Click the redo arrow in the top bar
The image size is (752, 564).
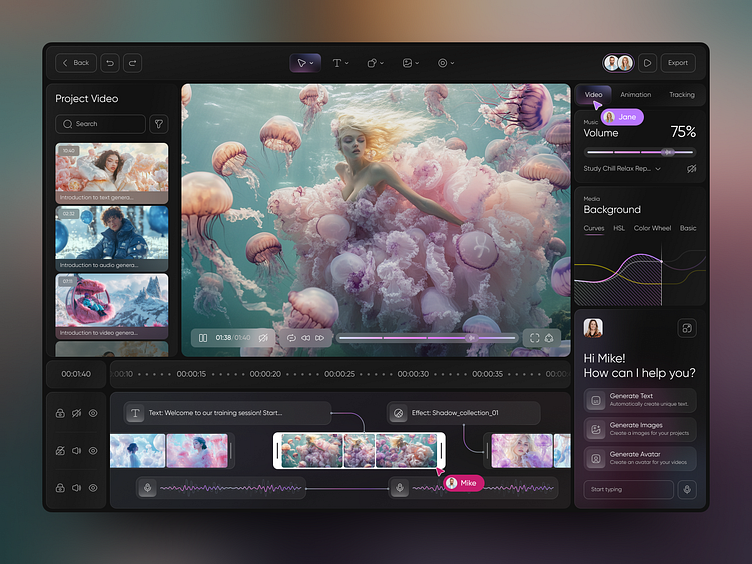132,63
